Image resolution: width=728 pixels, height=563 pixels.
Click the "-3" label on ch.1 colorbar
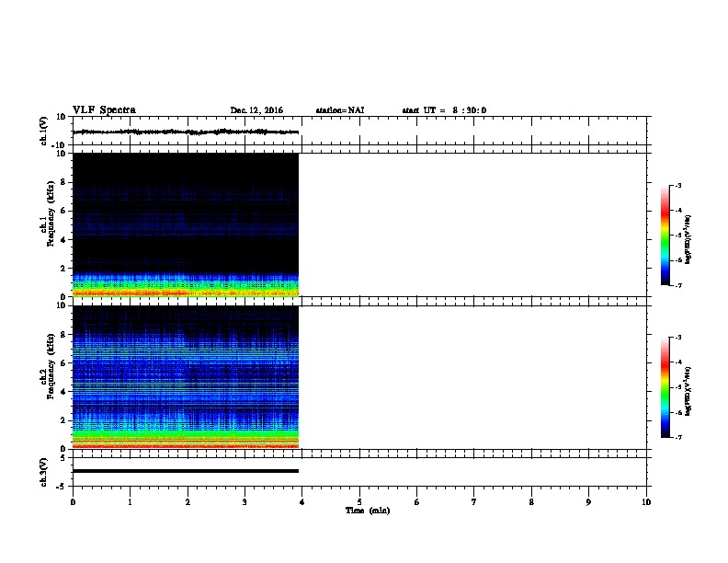[677, 186]
